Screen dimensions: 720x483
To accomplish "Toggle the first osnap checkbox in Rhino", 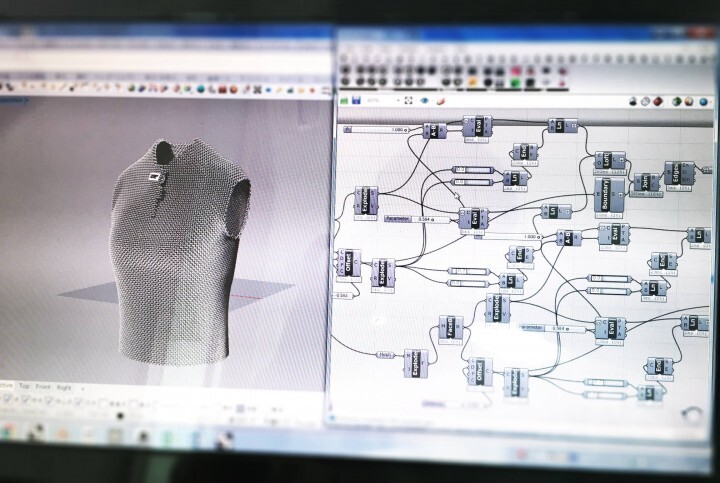I will (x=6, y=399).
